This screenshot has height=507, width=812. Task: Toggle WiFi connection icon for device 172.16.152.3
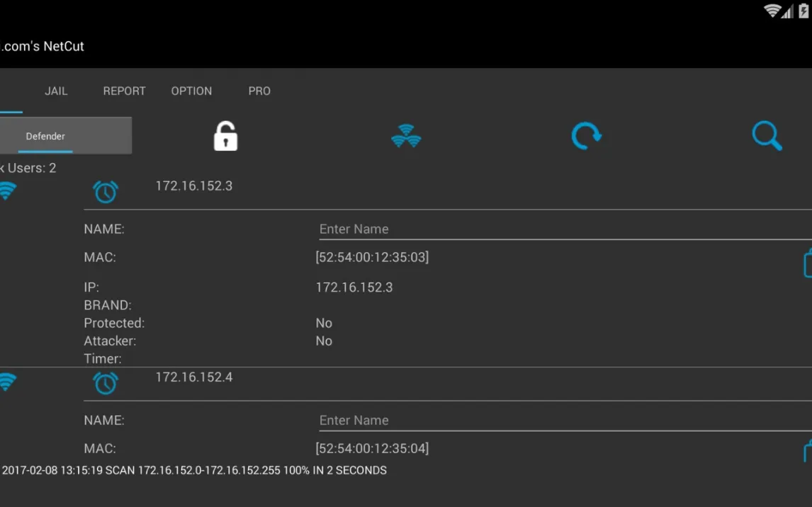(x=7, y=191)
